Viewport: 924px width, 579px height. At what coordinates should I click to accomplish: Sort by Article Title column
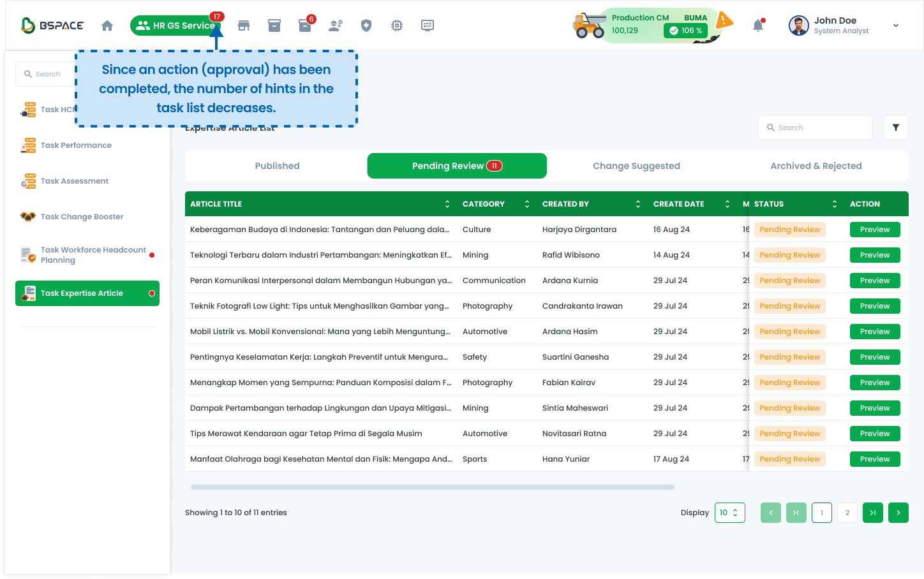click(447, 204)
